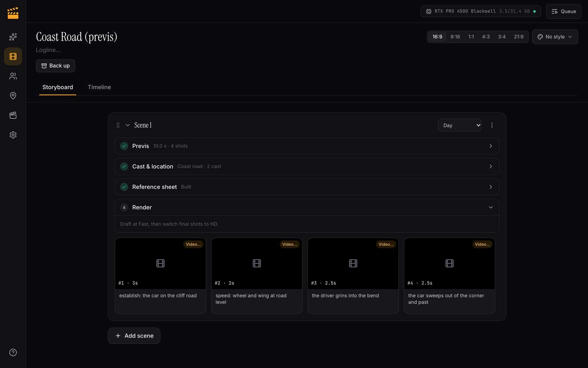Select the 1:1 aspect ratio

coord(471,37)
